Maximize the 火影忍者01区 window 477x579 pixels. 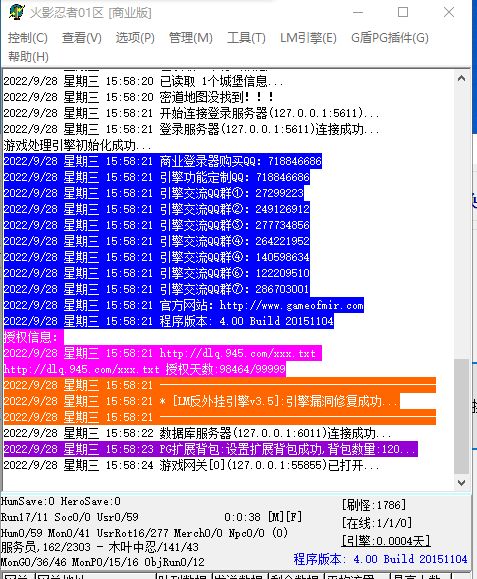point(403,12)
